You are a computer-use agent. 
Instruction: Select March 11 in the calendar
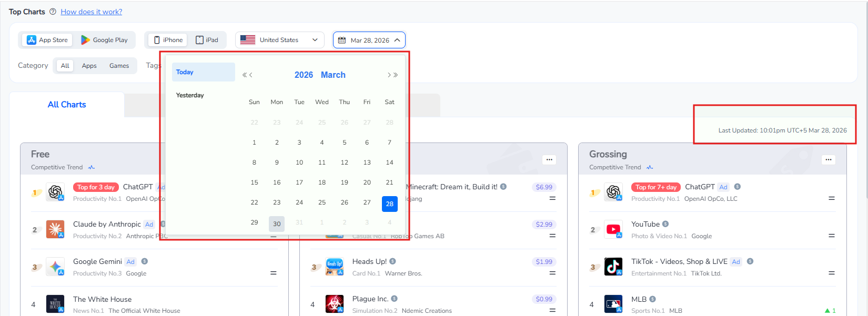[322, 162]
